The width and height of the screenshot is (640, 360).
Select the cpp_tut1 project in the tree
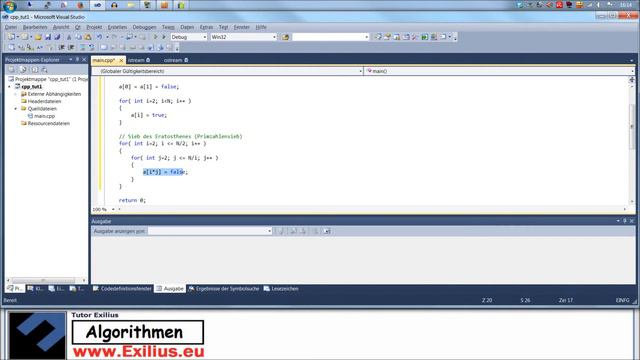point(31,87)
